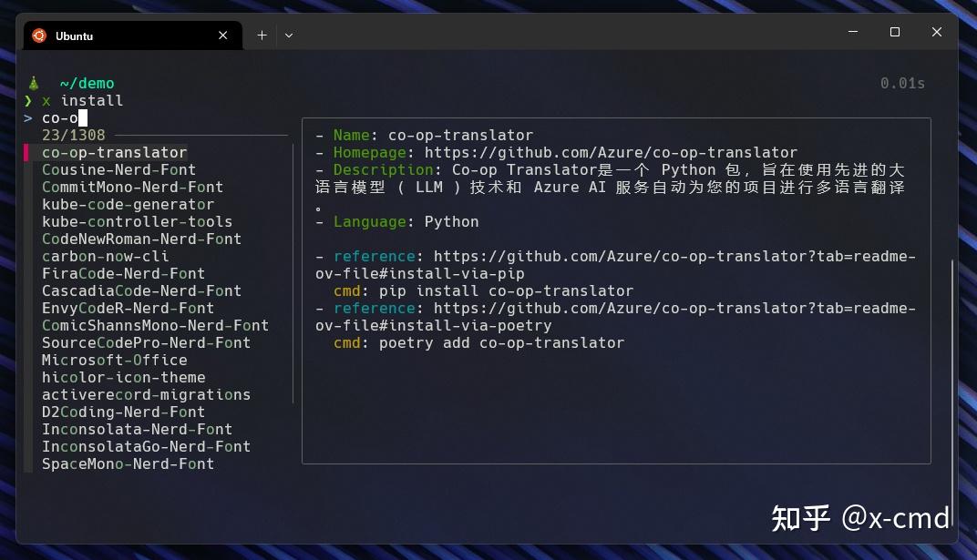Select kube-code-generator in the list
977x560 pixels.
(128, 205)
